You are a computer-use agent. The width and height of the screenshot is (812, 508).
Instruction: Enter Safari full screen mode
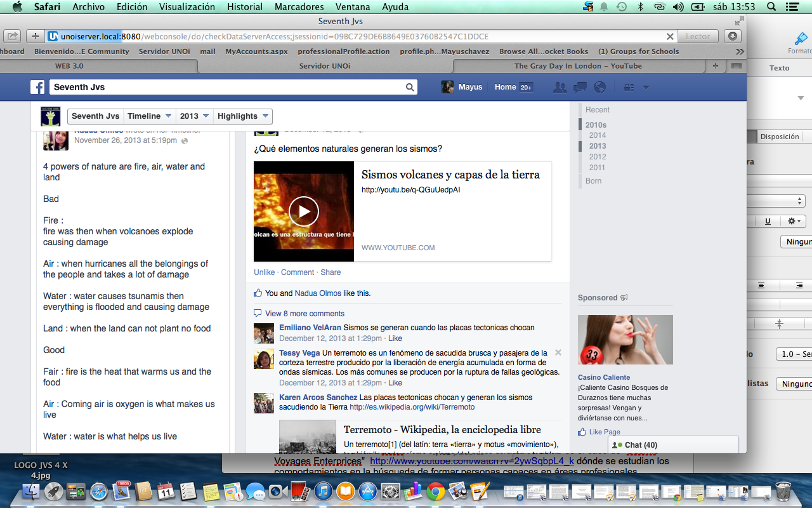[x=739, y=21]
